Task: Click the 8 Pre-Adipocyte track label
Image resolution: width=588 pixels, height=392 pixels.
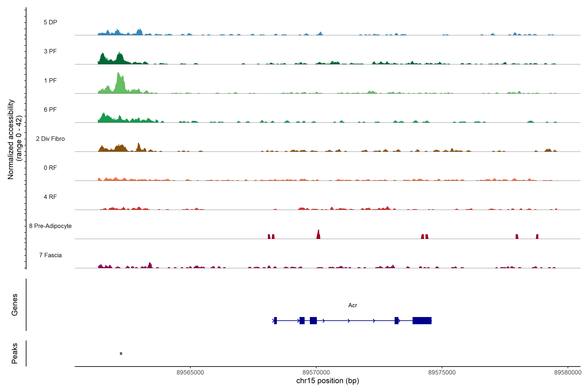Action: (x=50, y=226)
